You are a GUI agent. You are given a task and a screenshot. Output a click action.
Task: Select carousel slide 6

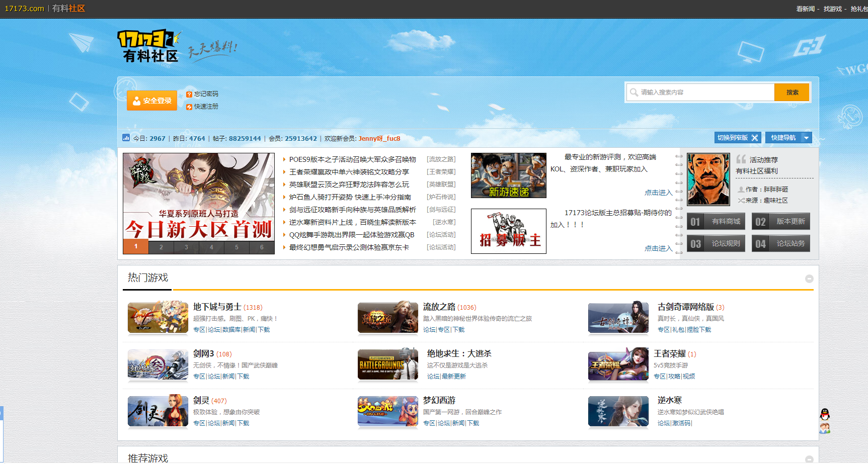(x=262, y=247)
